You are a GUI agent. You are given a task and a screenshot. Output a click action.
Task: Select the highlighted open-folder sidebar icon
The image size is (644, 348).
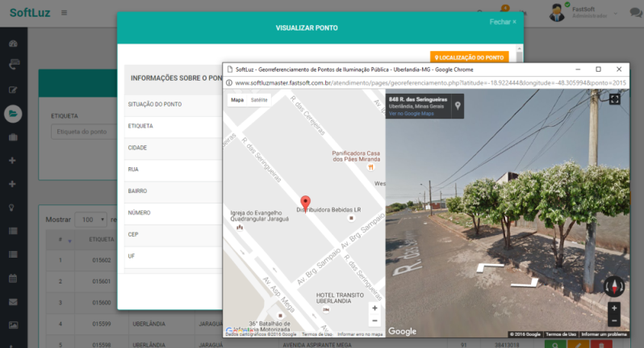13,114
